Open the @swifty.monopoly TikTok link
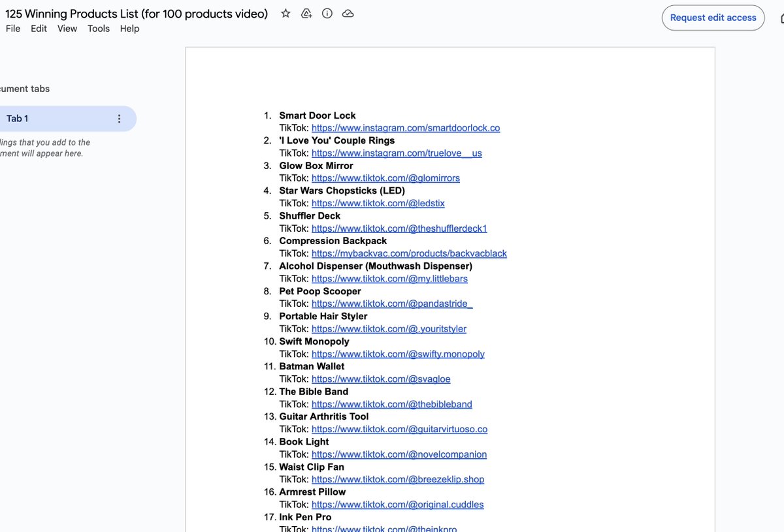This screenshot has height=532, width=784. [398, 354]
